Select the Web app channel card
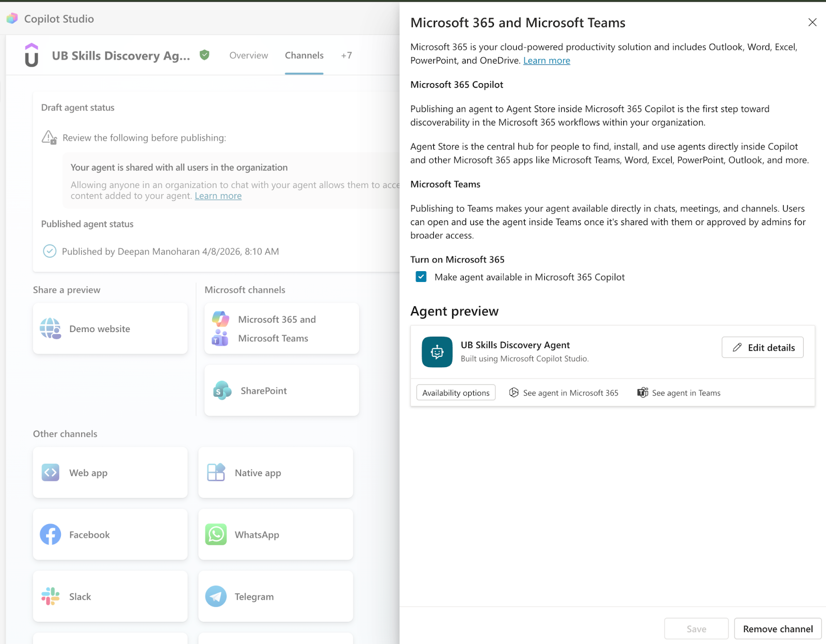The image size is (826, 644). [110, 473]
